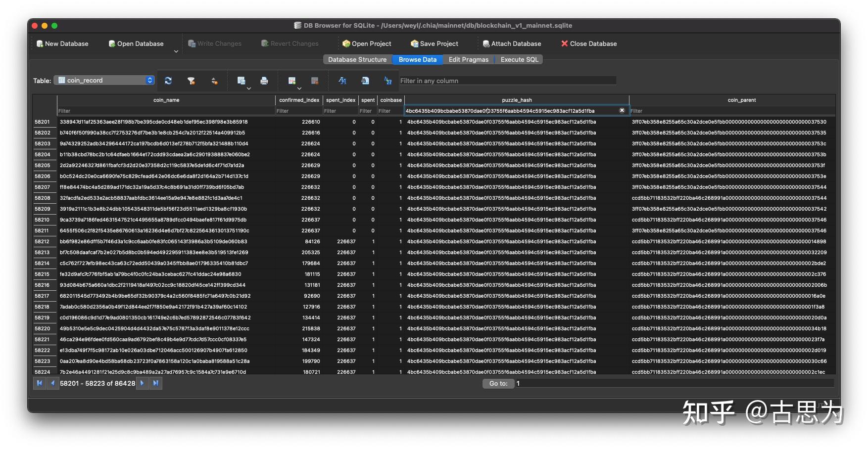This screenshot has height=449, width=868.
Task: Select coin_name cell starting with bb6f982e86
Action: point(166,241)
